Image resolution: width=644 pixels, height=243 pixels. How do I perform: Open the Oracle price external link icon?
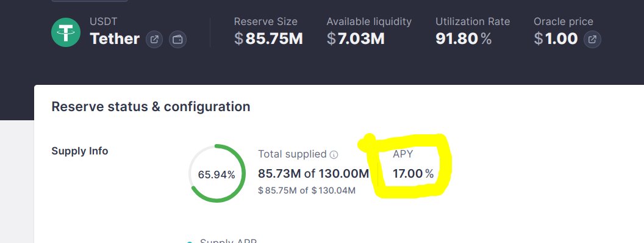(x=592, y=40)
